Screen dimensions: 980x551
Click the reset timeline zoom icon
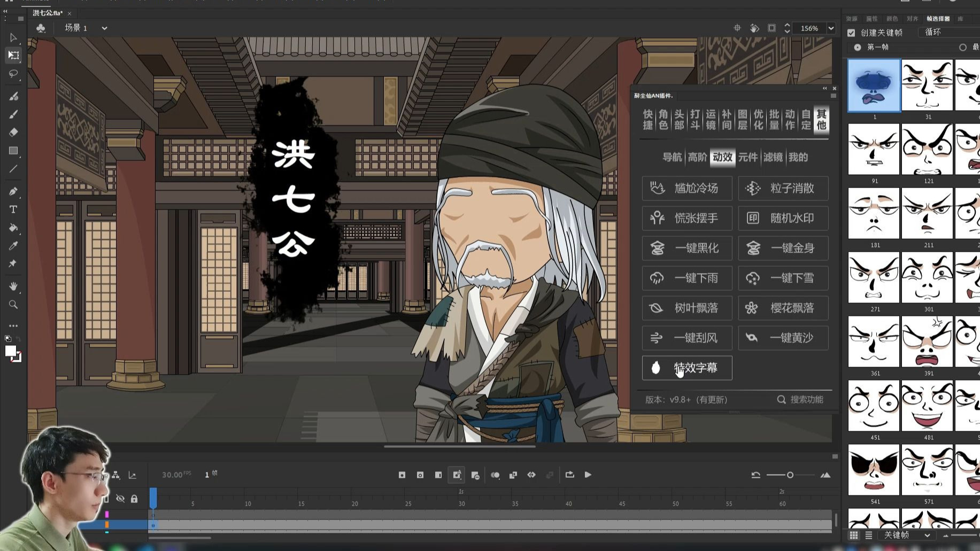tap(755, 475)
